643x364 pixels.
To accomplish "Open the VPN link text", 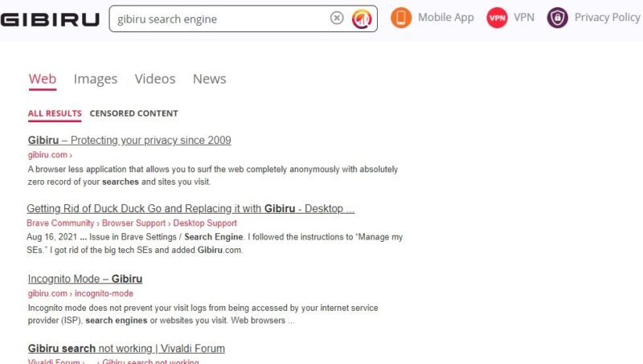I will tap(524, 18).
